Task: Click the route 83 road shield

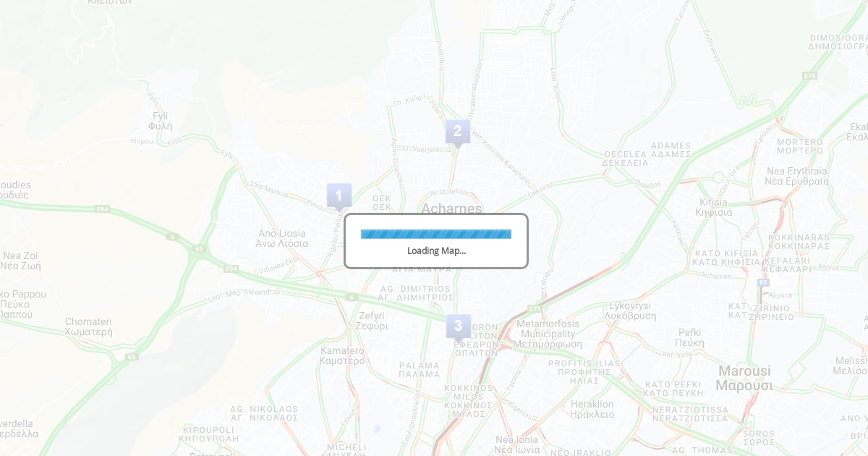Action: tap(764, 281)
